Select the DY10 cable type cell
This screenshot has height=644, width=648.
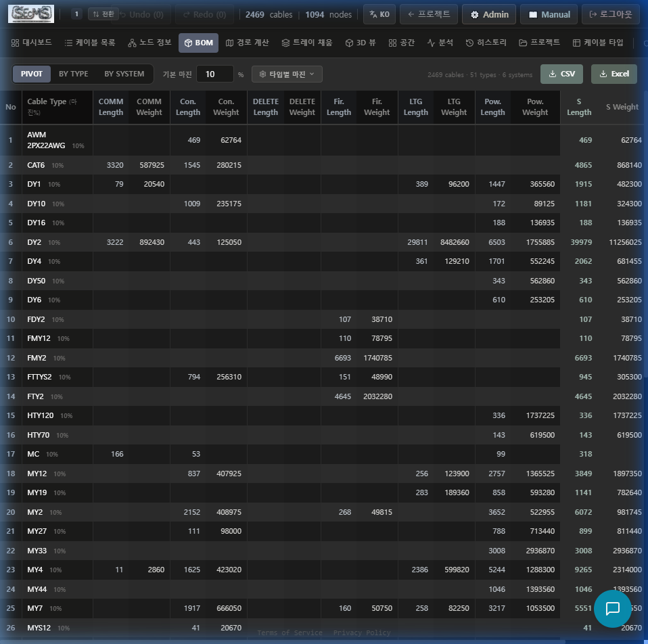pyautogui.click(x=57, y=204)
